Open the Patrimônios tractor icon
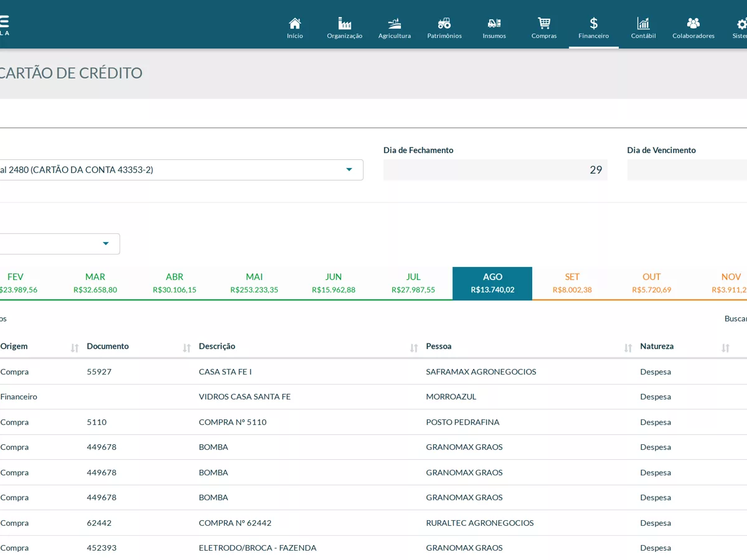 tap(444, 24)
